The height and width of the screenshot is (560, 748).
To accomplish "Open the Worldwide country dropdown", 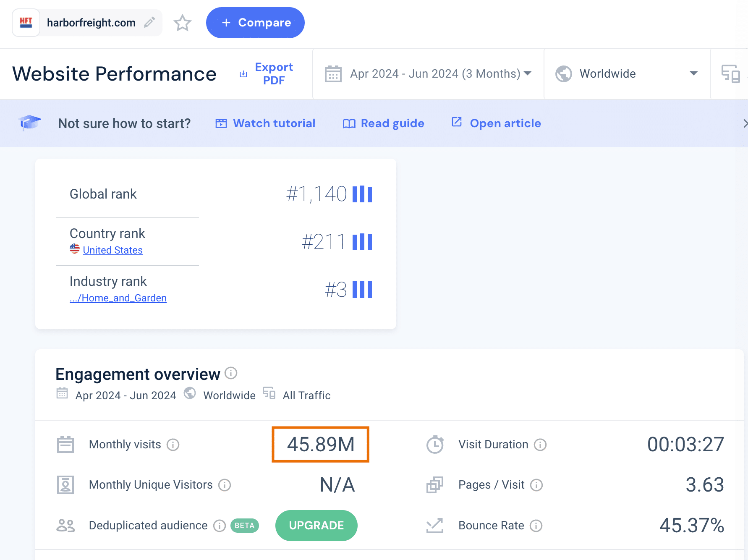I will [x=627, y=74].
